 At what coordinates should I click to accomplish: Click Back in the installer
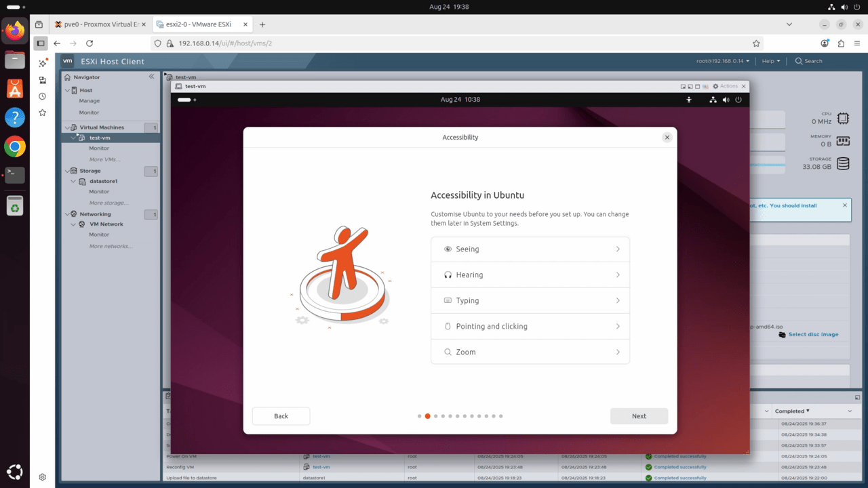click(281, 416)
